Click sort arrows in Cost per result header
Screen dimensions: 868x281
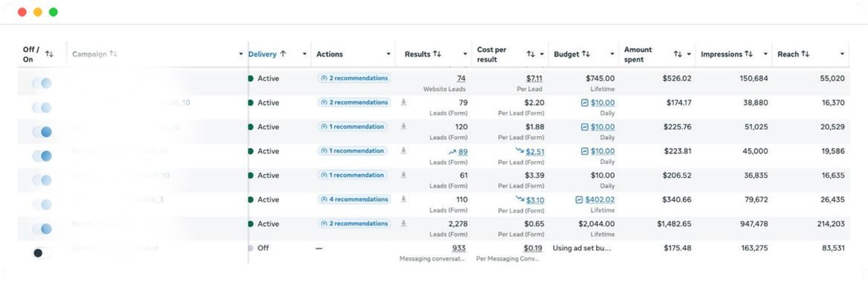(x=530, y=54)
